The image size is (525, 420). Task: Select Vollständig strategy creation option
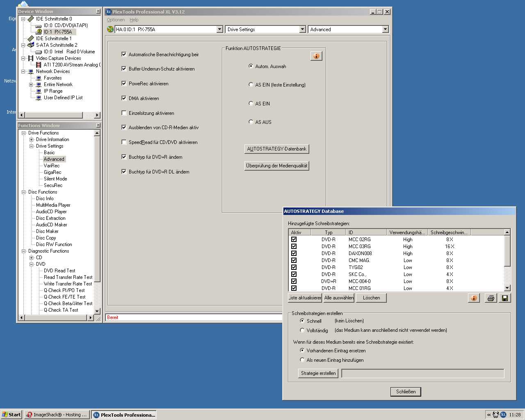(x=302, y=330)
